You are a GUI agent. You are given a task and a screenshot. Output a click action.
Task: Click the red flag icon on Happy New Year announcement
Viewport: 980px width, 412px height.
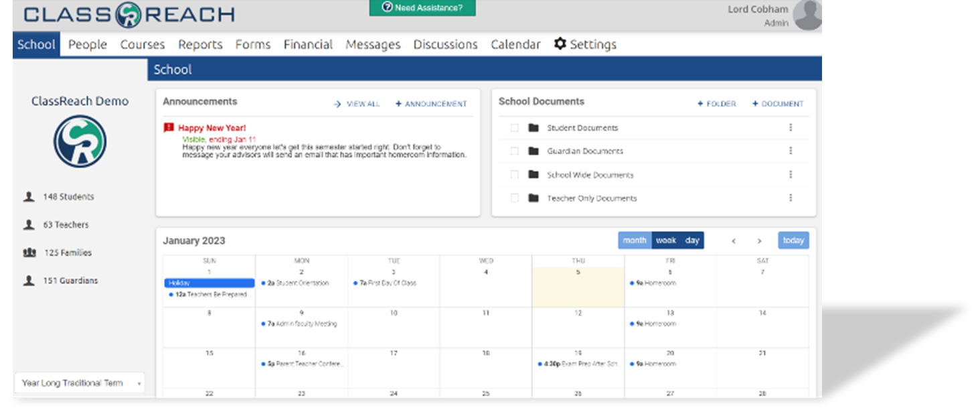169,127
